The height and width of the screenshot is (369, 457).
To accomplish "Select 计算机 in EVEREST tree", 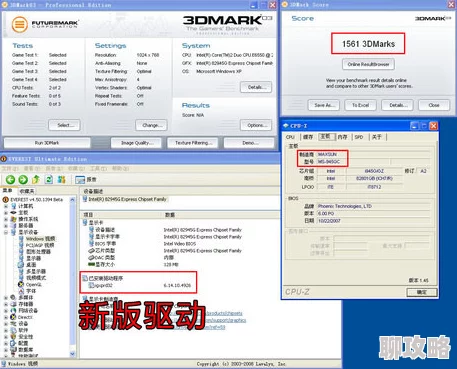I will (x=26, y=206).
